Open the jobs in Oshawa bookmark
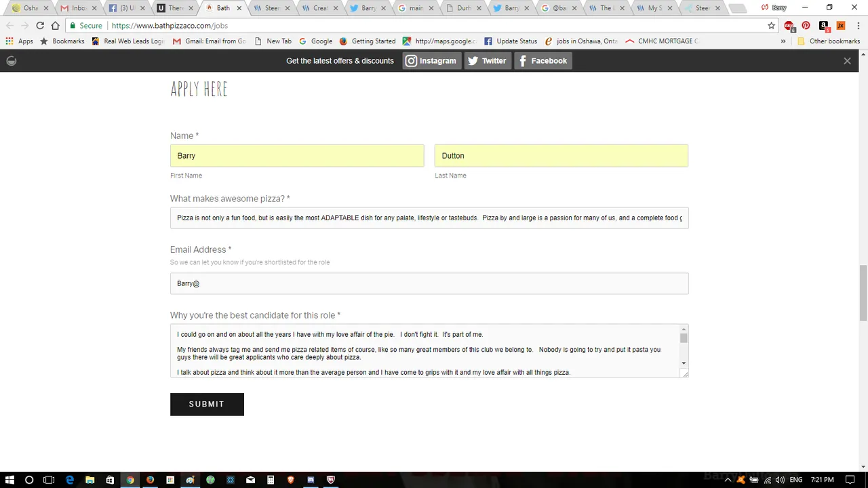The height and width of the screenshot is (488, 868). tap(581, 41)
